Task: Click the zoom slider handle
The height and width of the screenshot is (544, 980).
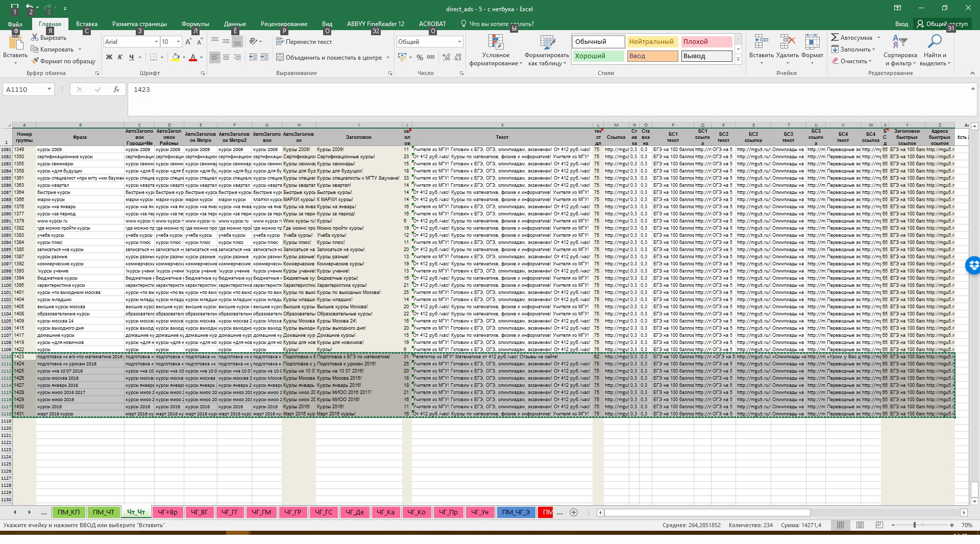Action: (914, 525)
